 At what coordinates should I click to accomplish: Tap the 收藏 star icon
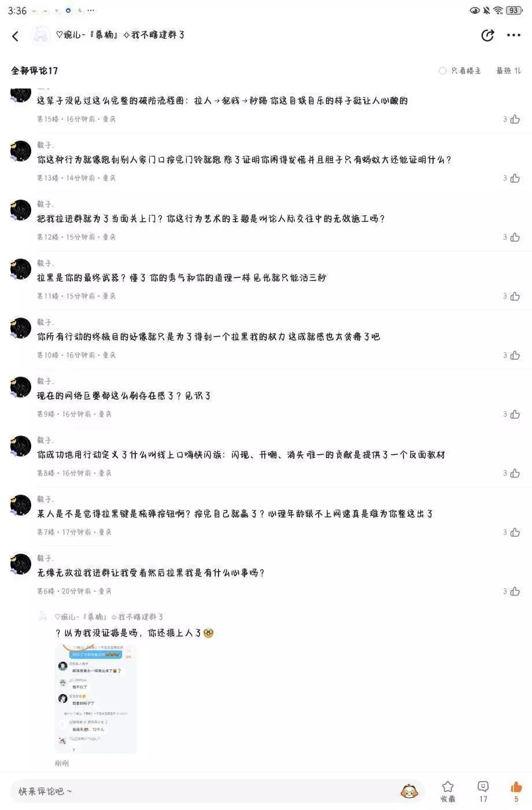click(x=448, y=787)
